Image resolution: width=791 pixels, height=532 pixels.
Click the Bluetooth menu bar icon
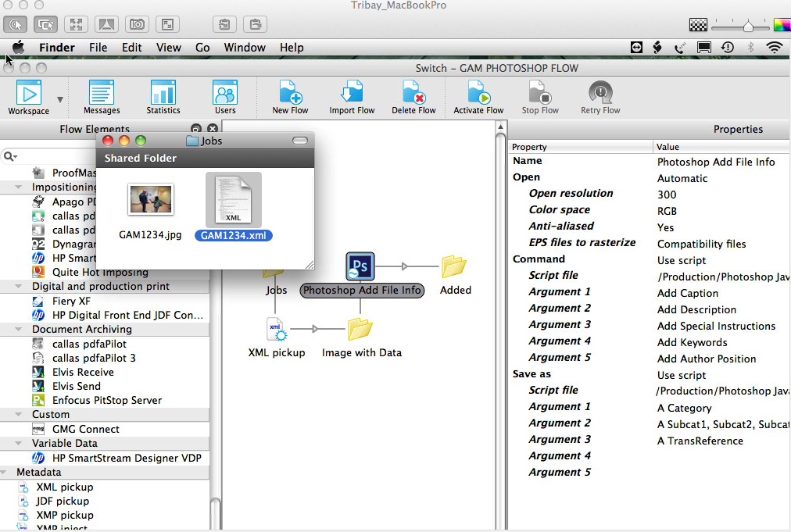pos(750,48)
